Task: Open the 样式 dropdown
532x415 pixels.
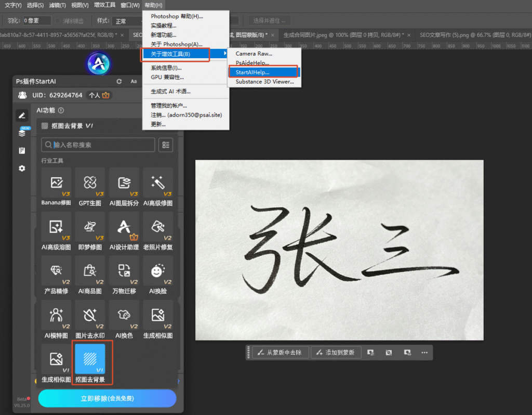Action: tap(128, 21)
